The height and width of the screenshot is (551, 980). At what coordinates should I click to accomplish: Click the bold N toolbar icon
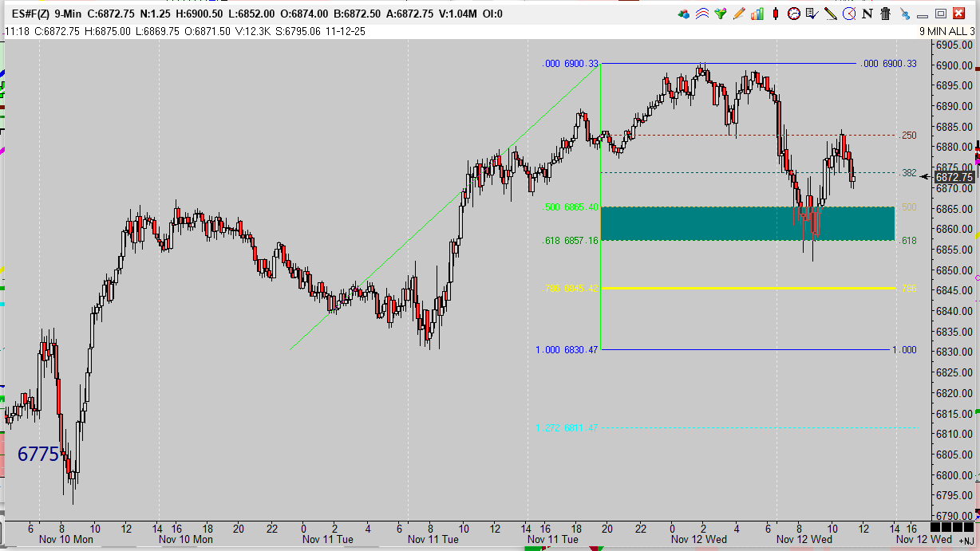pyautogui.click(x=867, y=14)
